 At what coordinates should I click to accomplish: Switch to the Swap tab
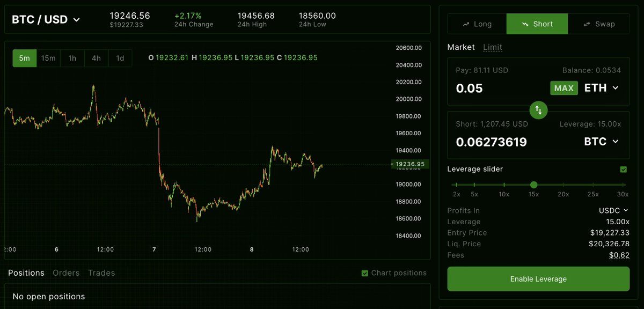[x=599, y=24]
